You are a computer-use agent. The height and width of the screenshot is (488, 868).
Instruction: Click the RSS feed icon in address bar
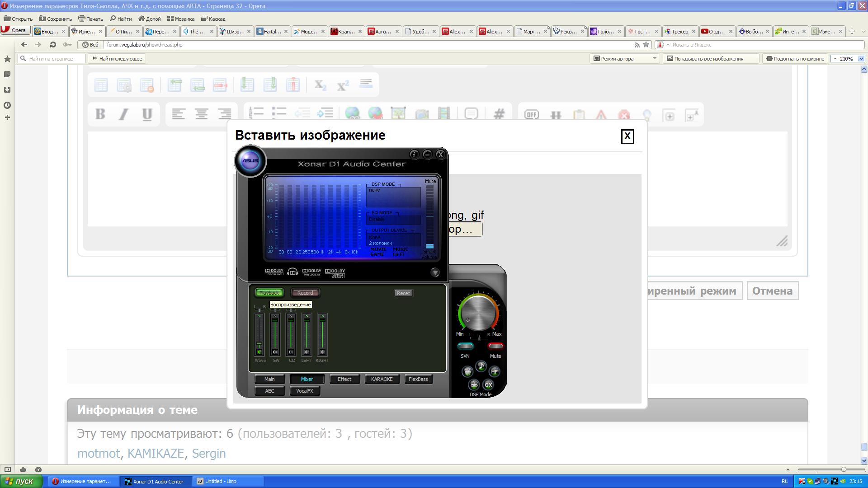pyautogui.click(x=637, y=45)
